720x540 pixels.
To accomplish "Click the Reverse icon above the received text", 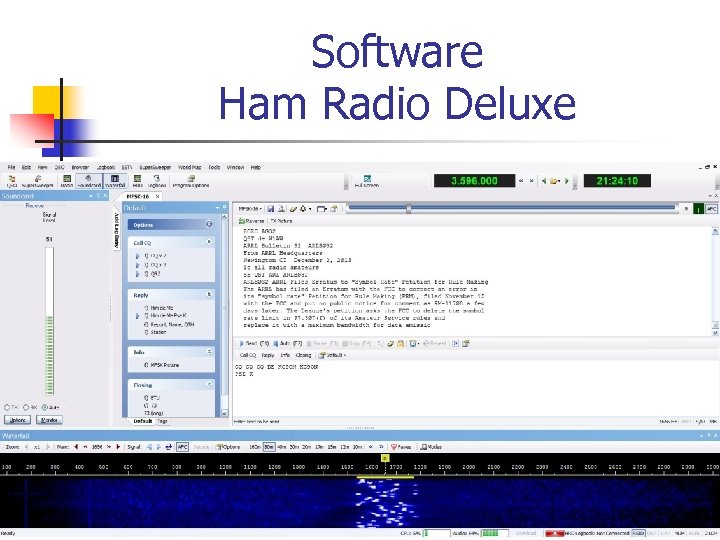I will 251,221.
